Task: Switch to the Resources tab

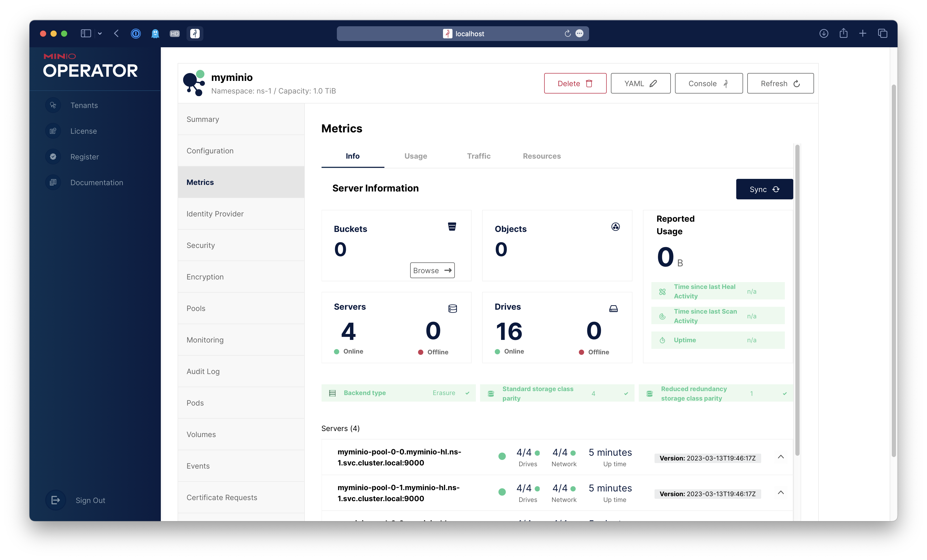Action: point(541,156)
